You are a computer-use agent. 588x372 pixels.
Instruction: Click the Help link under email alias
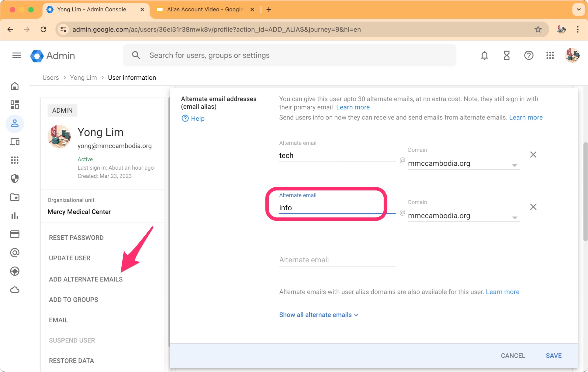[193, 119]
